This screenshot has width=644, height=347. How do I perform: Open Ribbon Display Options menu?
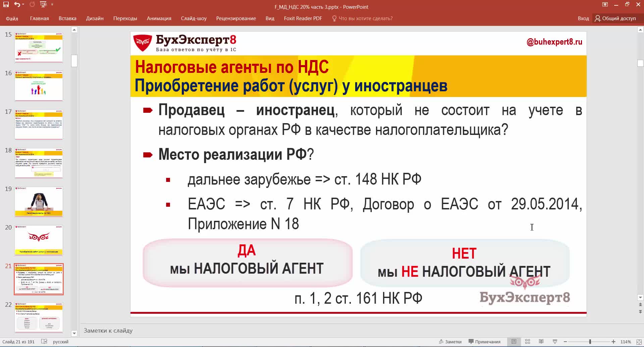[x=605, y=4]
